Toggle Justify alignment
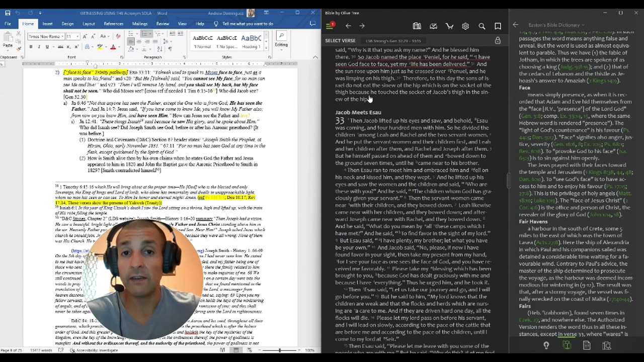Screen dimensions: 644x362 click(156, 41)
